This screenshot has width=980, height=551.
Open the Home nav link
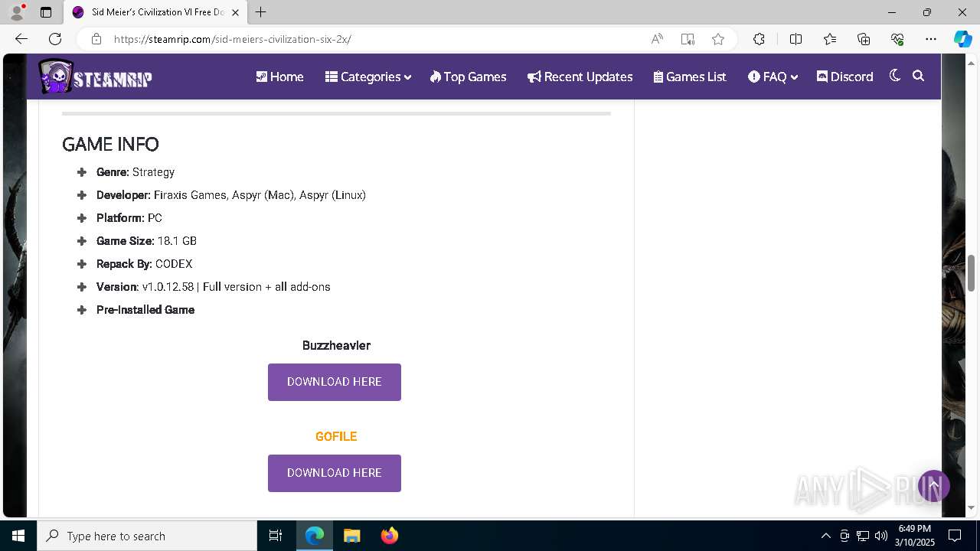click(x=279, y=77)
